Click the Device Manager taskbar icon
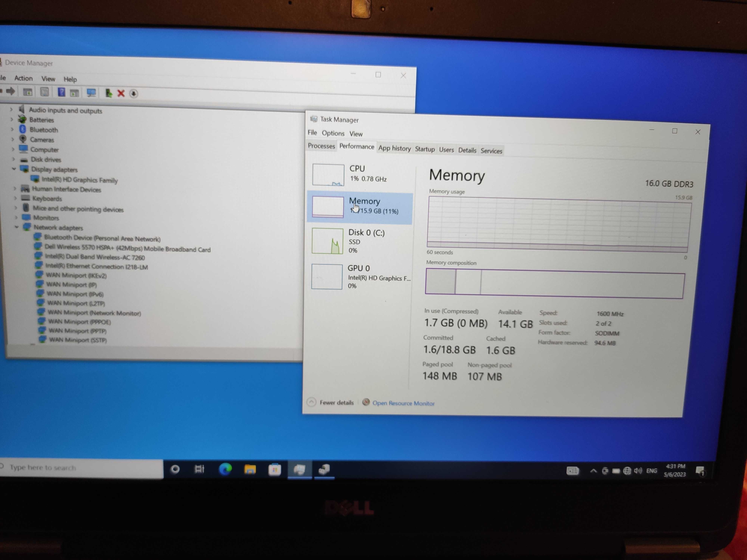Screen dimensions: 747x560 324,470
